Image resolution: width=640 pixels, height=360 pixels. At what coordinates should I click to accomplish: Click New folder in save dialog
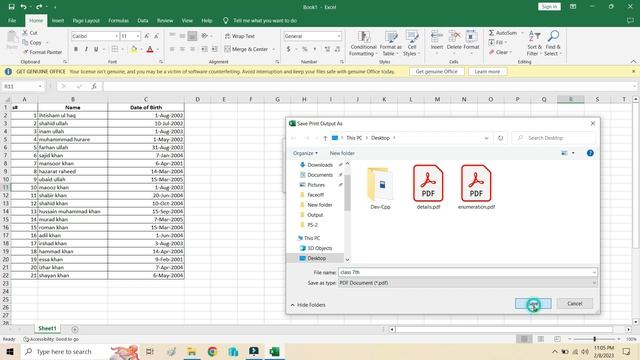342,153
